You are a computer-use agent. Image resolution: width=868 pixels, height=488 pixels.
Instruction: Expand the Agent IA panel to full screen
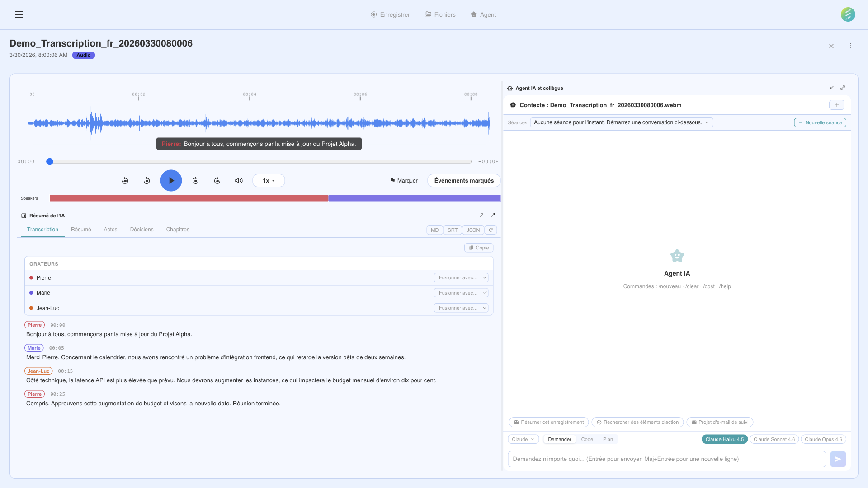843,88
